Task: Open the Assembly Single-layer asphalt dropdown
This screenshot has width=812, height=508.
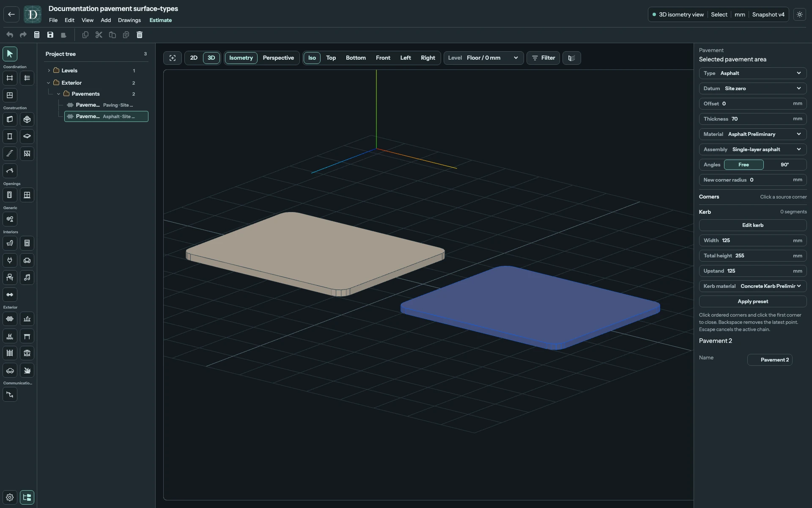Action: coord(753,149)
